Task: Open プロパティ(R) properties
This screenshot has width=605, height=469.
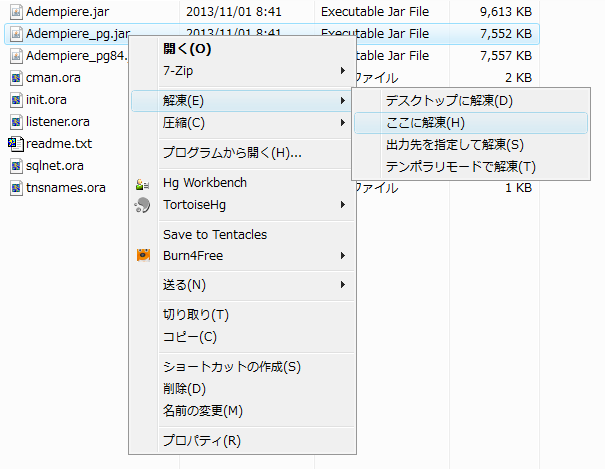Action: pyautogui.click(x=242, y=440)
